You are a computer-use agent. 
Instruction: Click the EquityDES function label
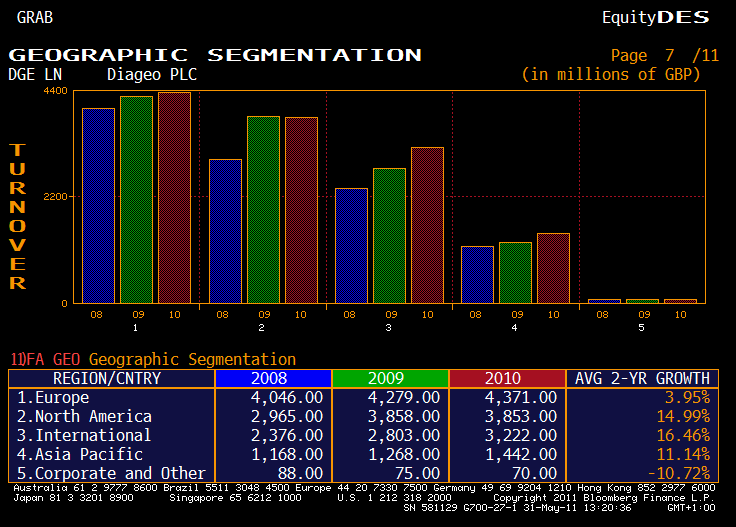tap(655, 17)
